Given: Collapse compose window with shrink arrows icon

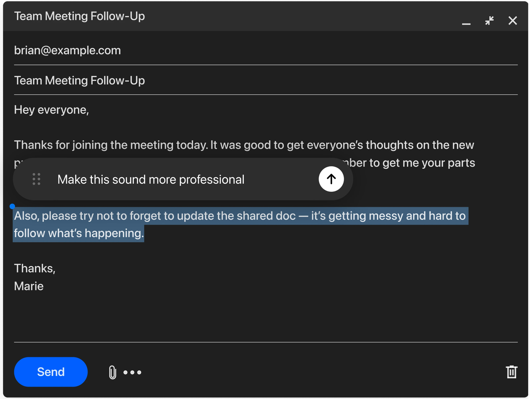Looking at the screenshot, I should 489,21.
